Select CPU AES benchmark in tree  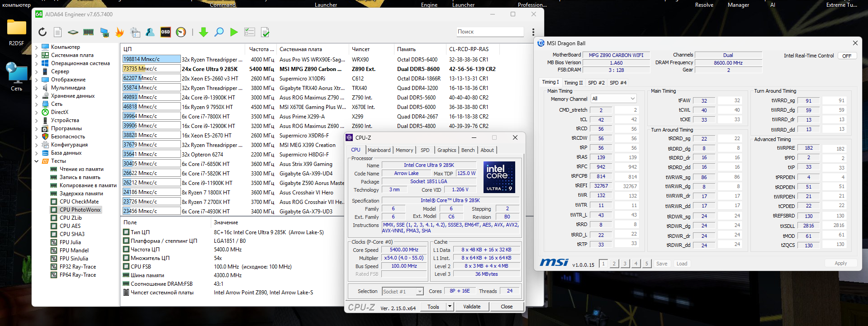(x=70, y=226)
